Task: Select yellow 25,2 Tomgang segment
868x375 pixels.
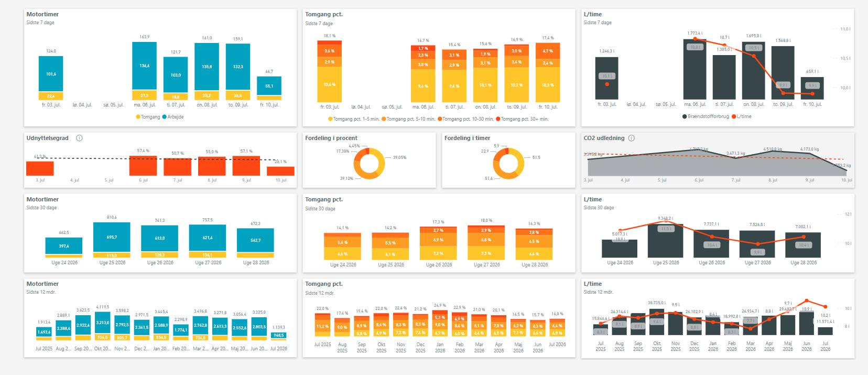Action: click(x=207, y=95)
